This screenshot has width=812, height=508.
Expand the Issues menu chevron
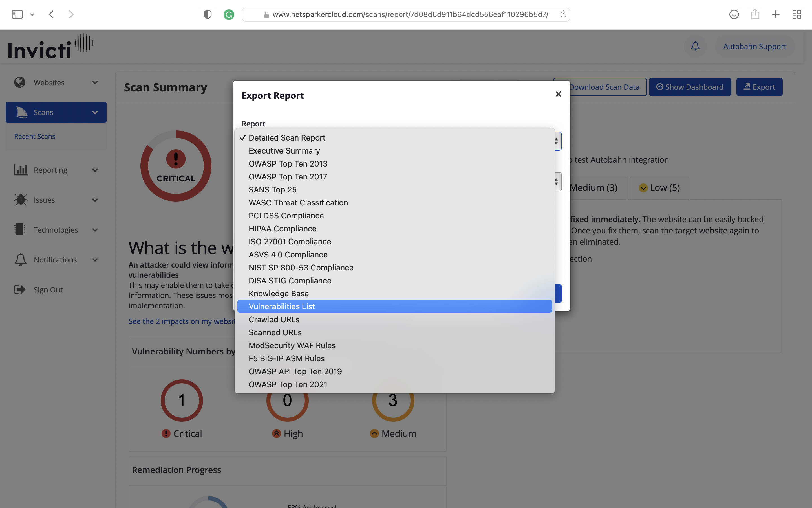point(95,200)
